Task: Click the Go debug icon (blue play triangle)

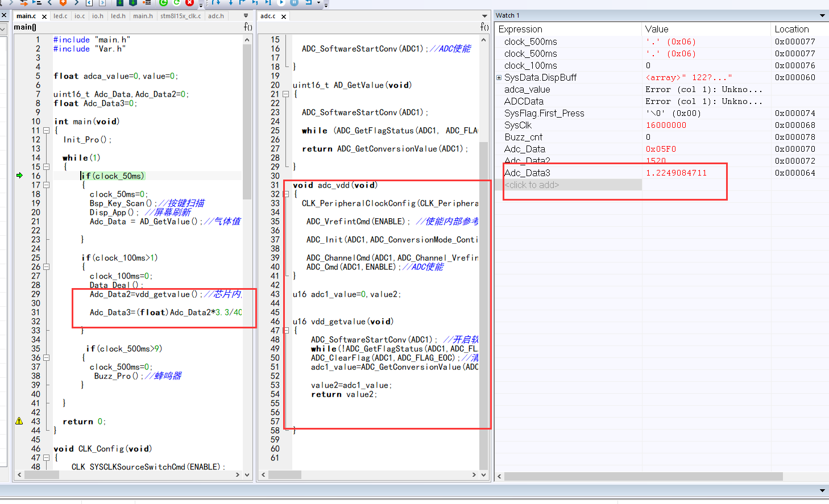Action: click(281, 3)
